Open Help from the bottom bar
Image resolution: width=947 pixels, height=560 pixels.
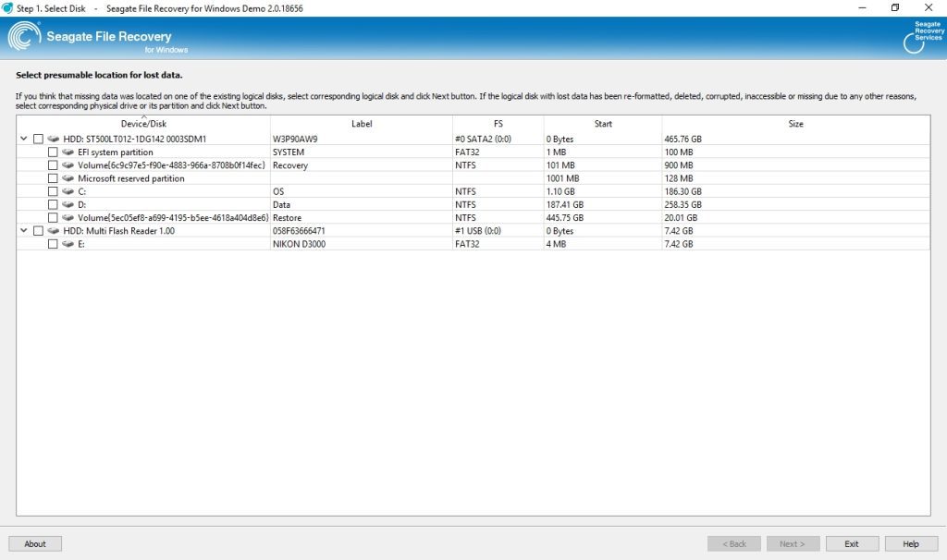click(x=911, y=543)
